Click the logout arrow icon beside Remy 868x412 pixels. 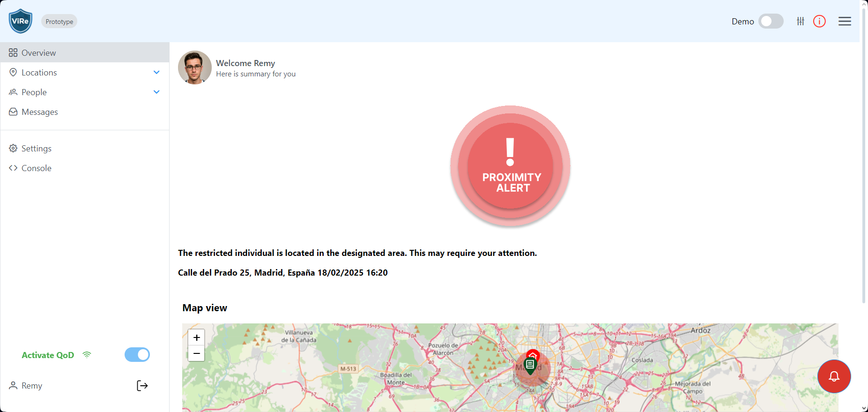pyautogui.click(x=142, y=386)
